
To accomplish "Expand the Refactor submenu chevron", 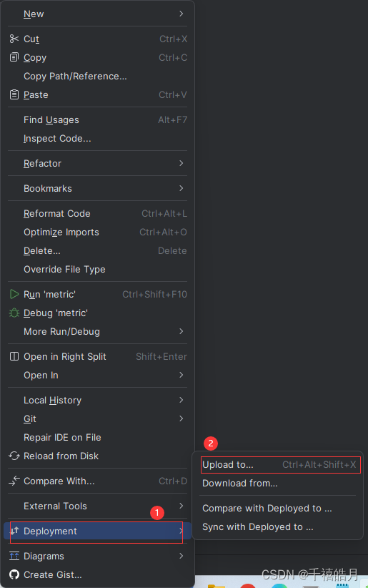I will (x=181, y=163).
